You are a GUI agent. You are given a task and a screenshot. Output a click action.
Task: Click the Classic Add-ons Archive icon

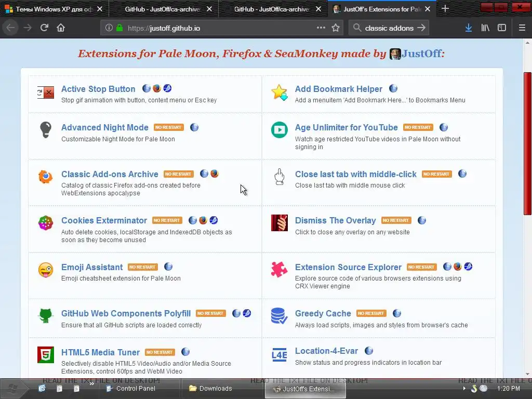(x=46, y=177)
